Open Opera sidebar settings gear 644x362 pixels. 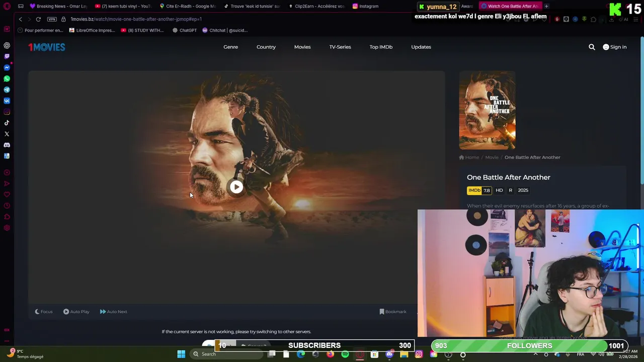7,228
